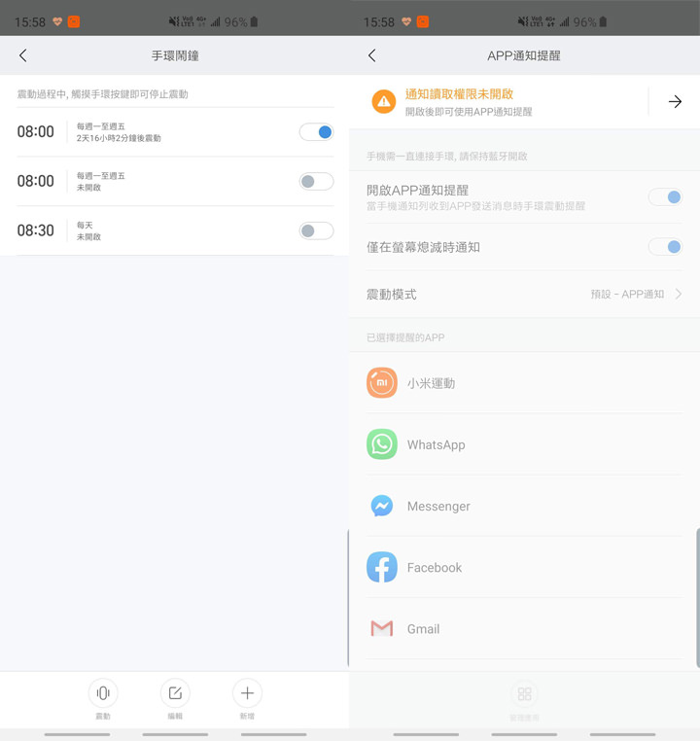Open 震動模式 chevron setting
The width and height of the screenshot is (700, 741).
tap(678, 294)
